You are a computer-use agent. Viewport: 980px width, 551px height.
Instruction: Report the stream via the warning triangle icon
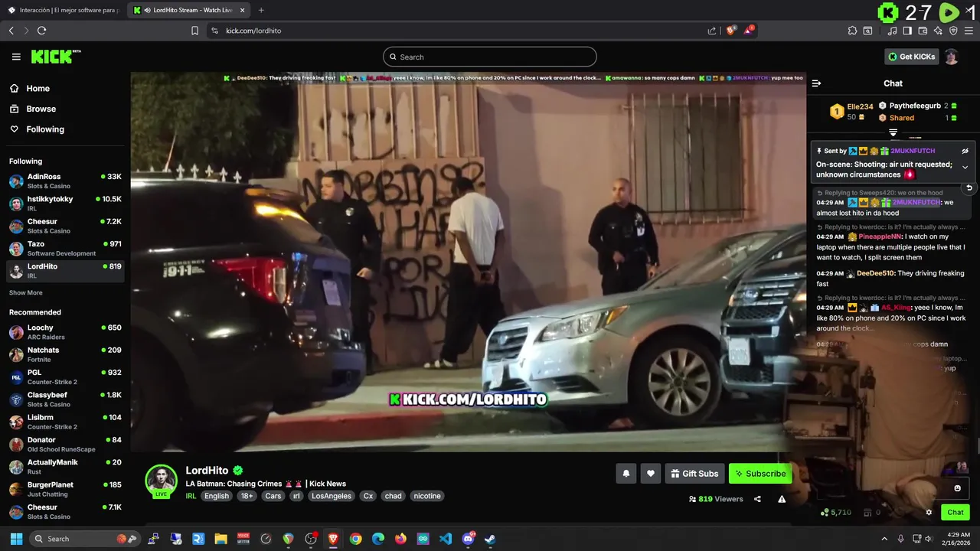(x=782, y=499)
